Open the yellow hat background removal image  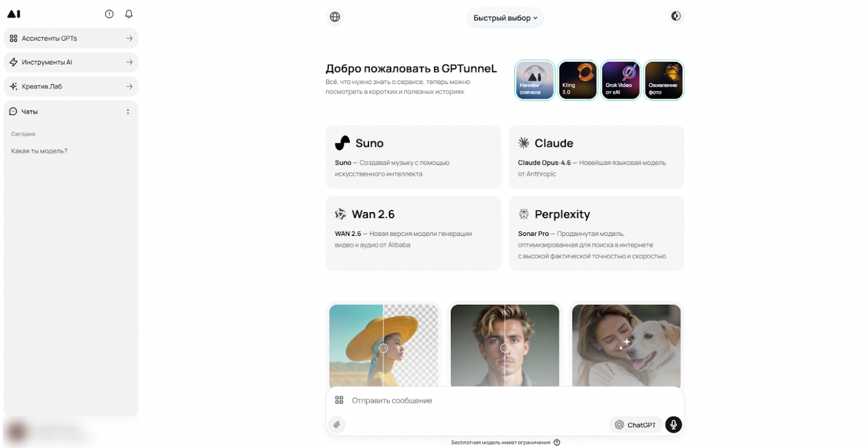(x=383, y=345)
